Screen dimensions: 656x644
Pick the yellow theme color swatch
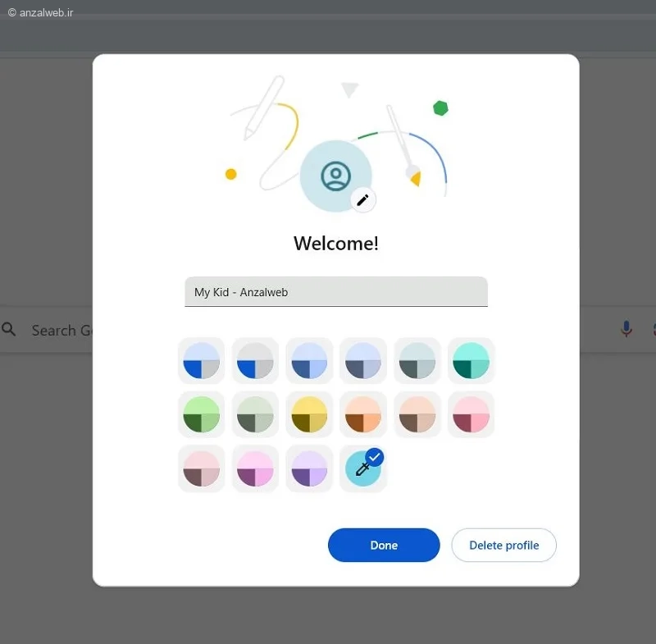[x=309, y=414]
